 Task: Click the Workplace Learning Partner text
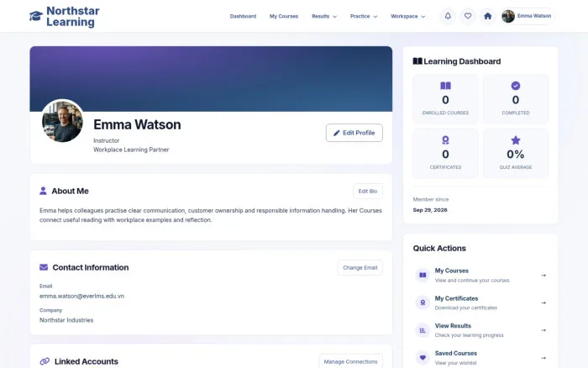pyautogui.click(x=131, y=150)
